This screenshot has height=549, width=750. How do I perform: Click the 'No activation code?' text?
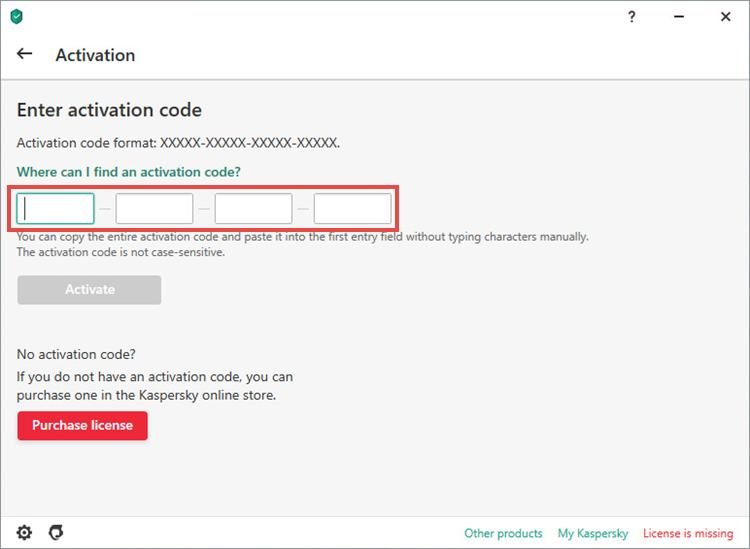click(76, 354)
